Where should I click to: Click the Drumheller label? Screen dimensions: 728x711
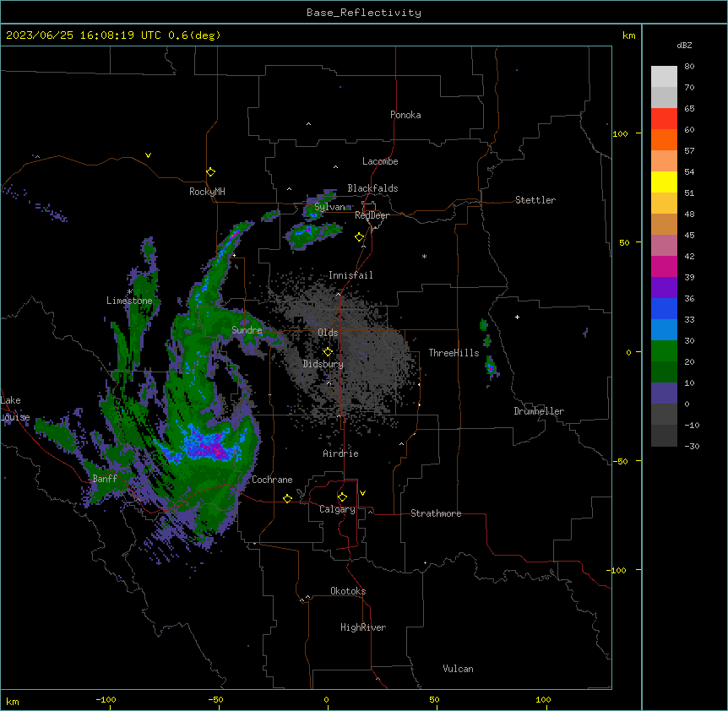(539, 411)
